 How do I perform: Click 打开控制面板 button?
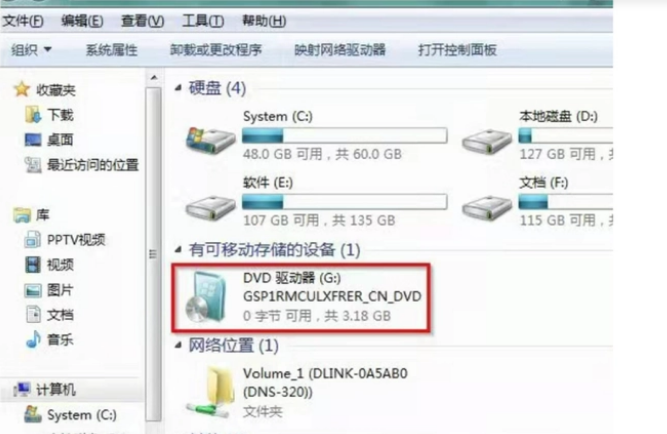click(x=457, y=50)
